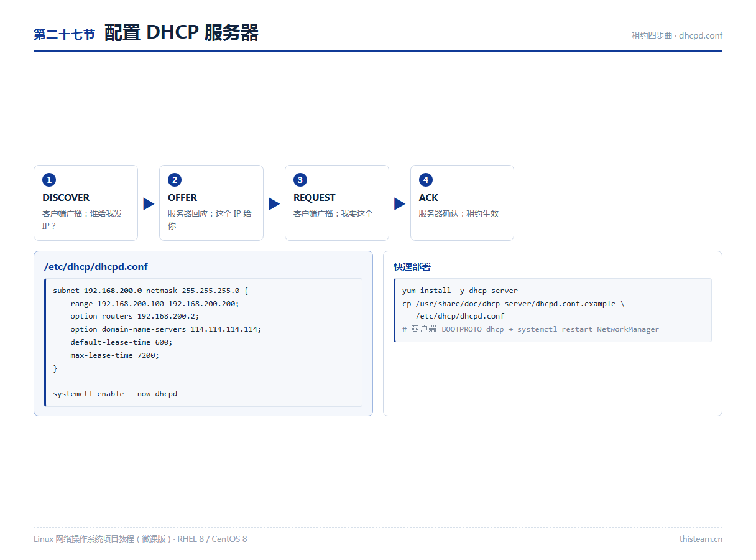Click the 'max-lease-time 7200;' line
Viewport: 756px width, 560px height.
coord(114,356)
